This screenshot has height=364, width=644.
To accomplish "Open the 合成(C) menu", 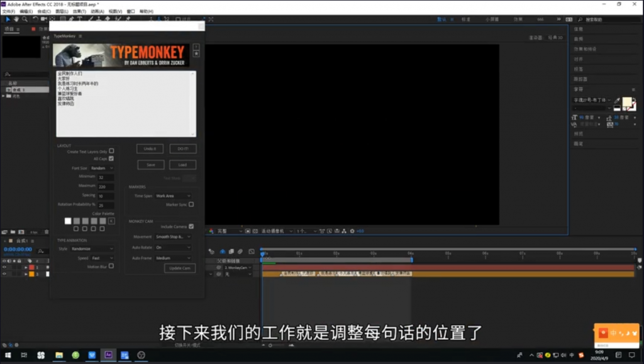I will click(x=44, y=11).
